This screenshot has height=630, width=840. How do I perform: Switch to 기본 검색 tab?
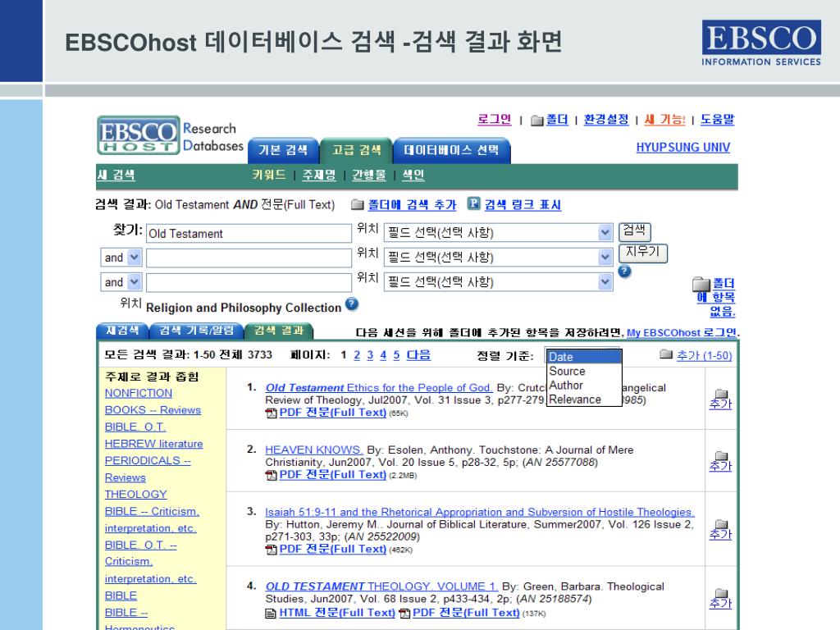(x=283, y=151)
